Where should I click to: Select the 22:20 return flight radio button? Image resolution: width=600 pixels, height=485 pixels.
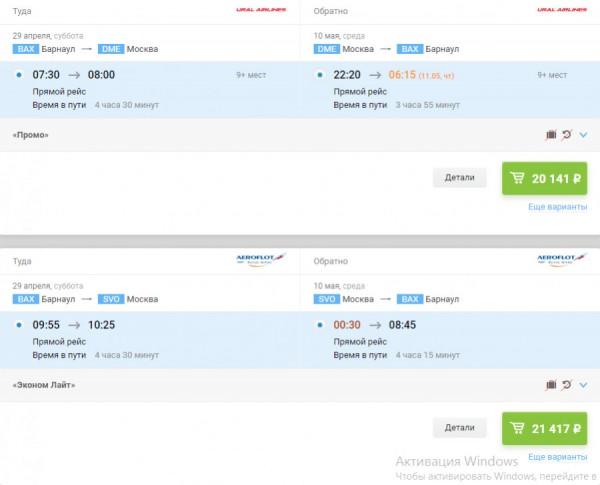coord(320,75)
